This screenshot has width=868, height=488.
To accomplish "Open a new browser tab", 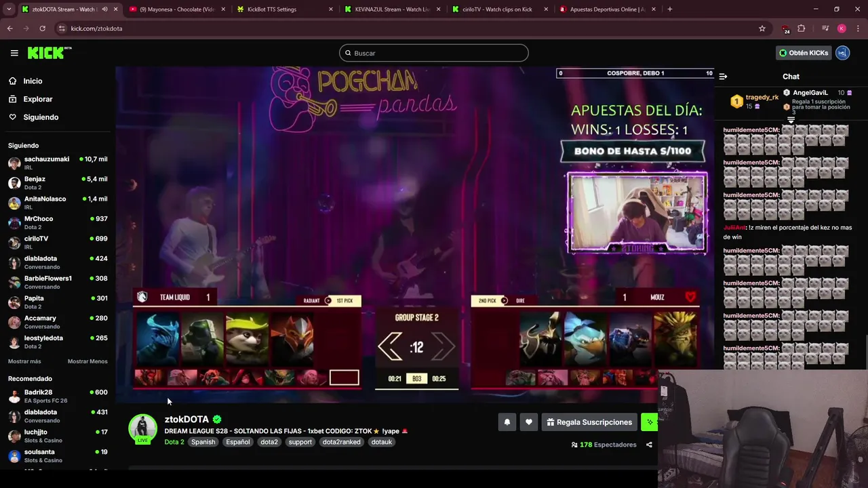I will pyautogui.click(x=670, y=9).
